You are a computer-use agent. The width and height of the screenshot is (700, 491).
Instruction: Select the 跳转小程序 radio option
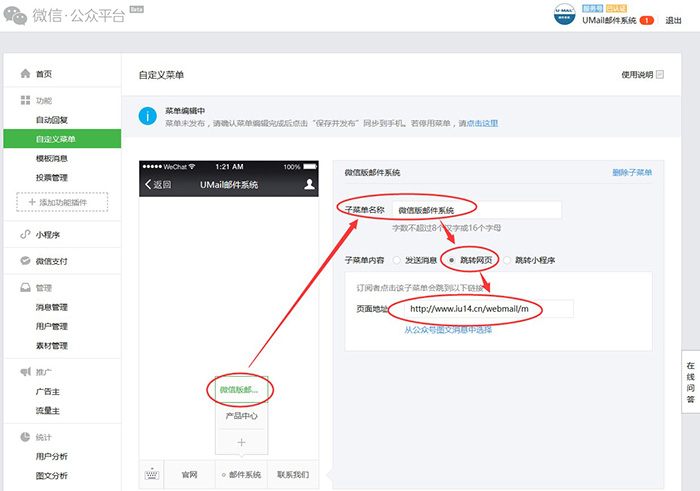pos(507,260)
